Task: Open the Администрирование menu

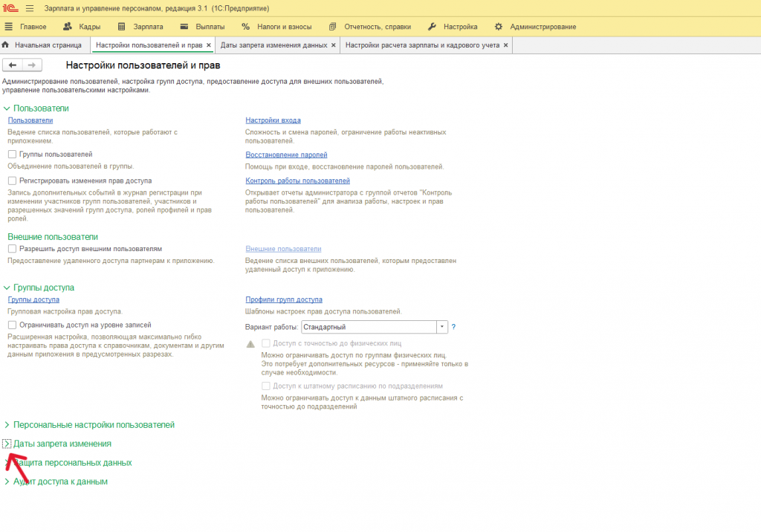Action: [x=535, y=27]
